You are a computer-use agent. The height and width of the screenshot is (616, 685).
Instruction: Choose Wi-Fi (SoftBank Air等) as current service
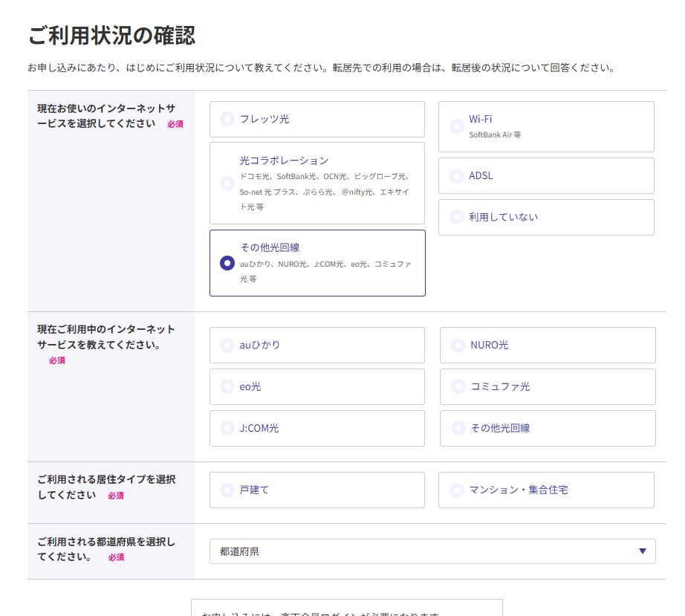pos(546,126)
